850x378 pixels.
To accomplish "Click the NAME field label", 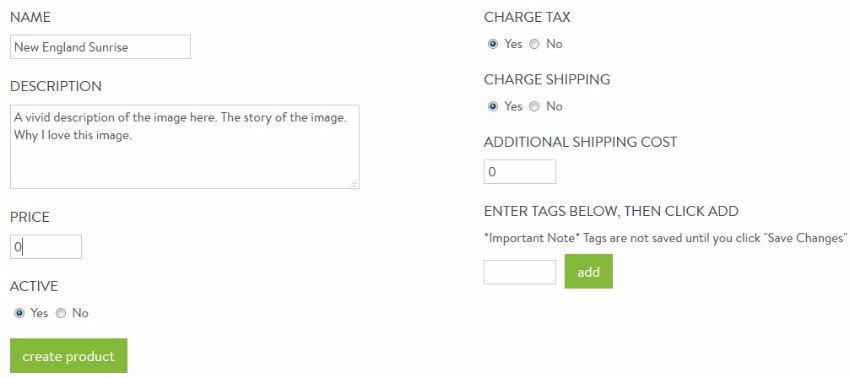I will tap(30, 17).
